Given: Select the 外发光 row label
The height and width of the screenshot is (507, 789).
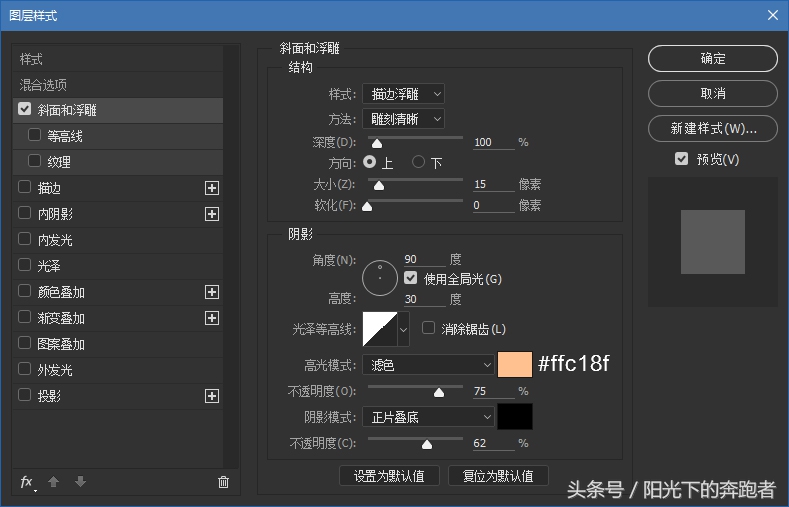Looking at the screenshot, I should [x=55, y=370].
